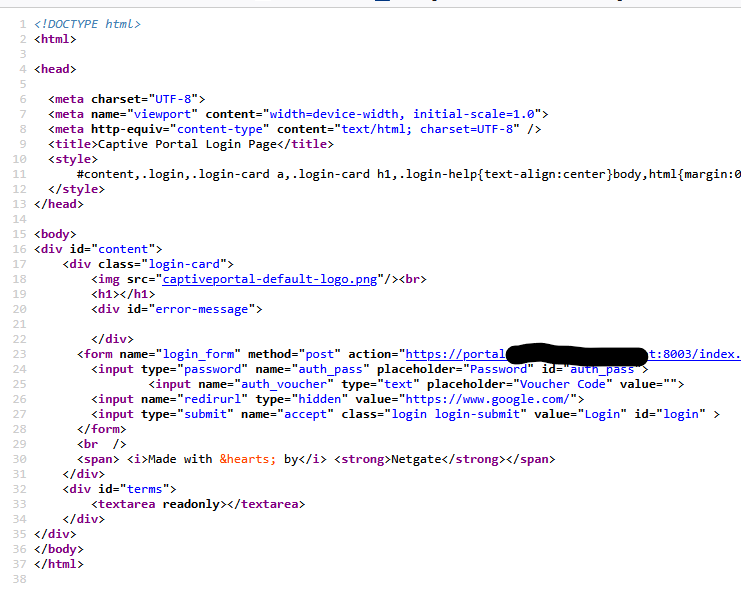
Task: Click the DOCTYPE html declaration
Action: coord(87,23)
